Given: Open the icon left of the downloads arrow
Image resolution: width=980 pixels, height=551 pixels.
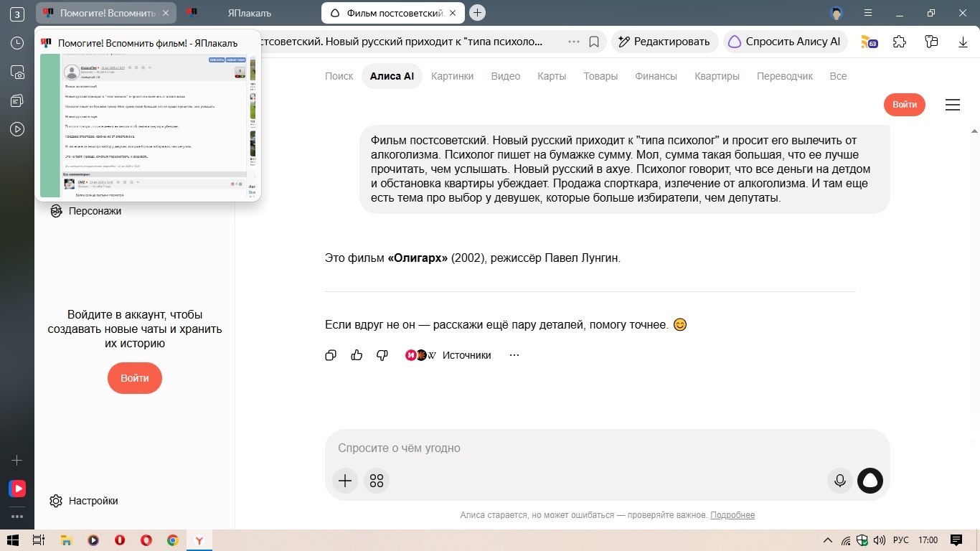Looking at the screenshot, I should 931,42.
